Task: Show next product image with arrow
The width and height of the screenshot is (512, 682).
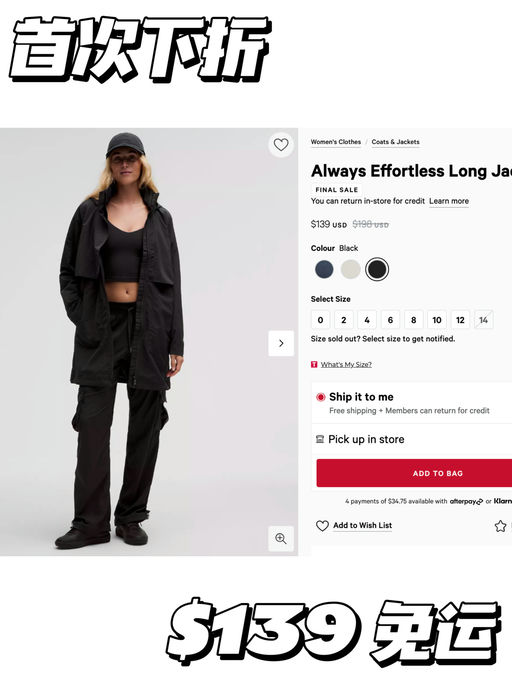Action: point(281,343)
